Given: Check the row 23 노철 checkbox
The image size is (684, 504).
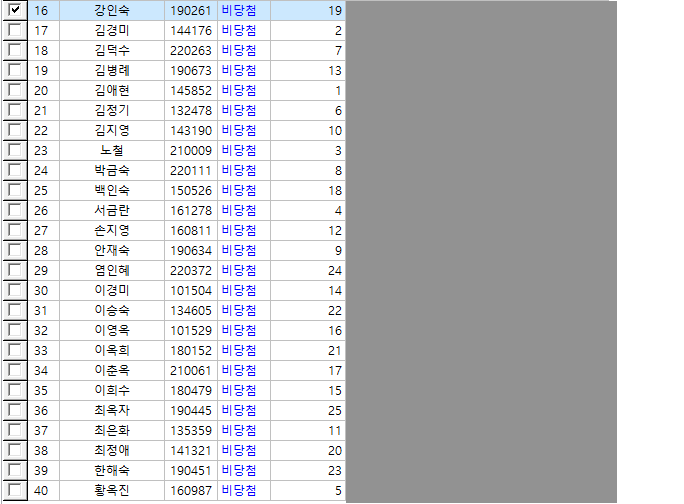Looking at the screenshot, I should coord(15,150).
